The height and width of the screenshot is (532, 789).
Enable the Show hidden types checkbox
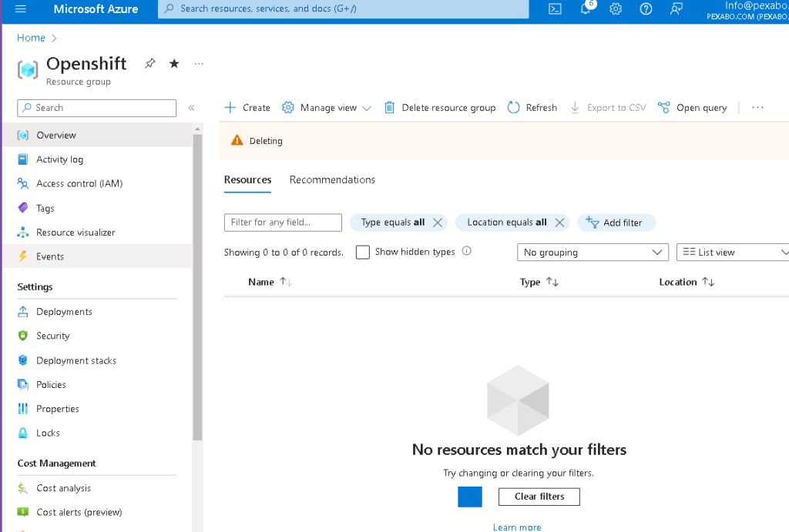[363, 252]
